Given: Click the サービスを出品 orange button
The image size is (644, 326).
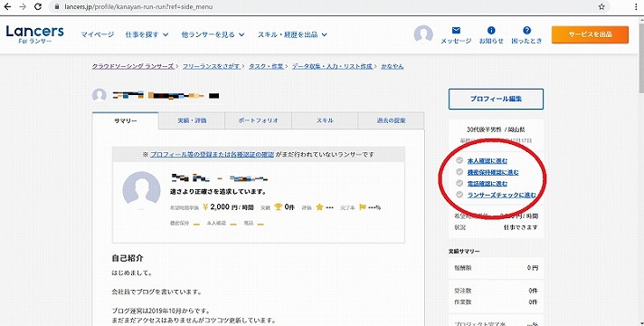Looking at the screenshot, I should [590, 34].
